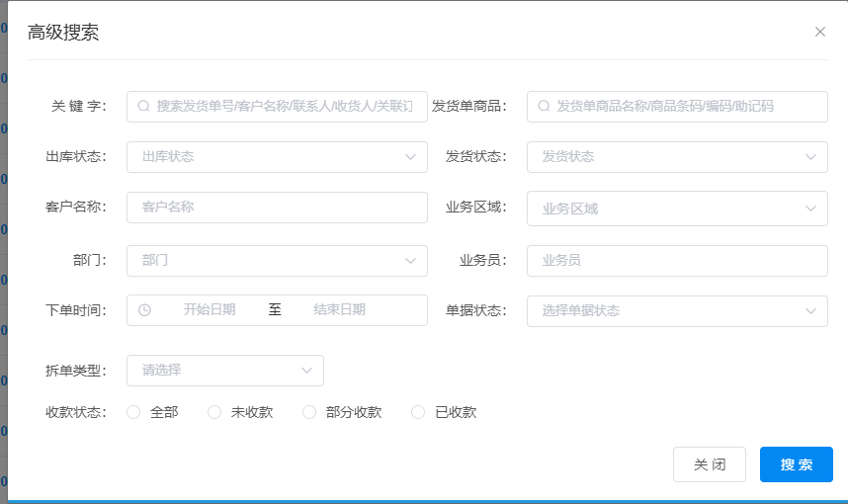Screen dimensions: 848x504
Task: Click the clock icon in 下单时间 field
Action: [x=144, y=309]
